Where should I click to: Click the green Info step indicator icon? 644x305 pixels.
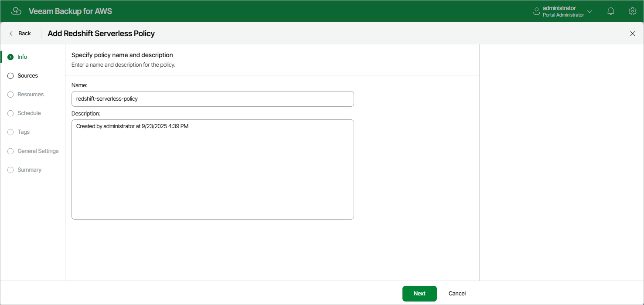[x=10, y=57]
